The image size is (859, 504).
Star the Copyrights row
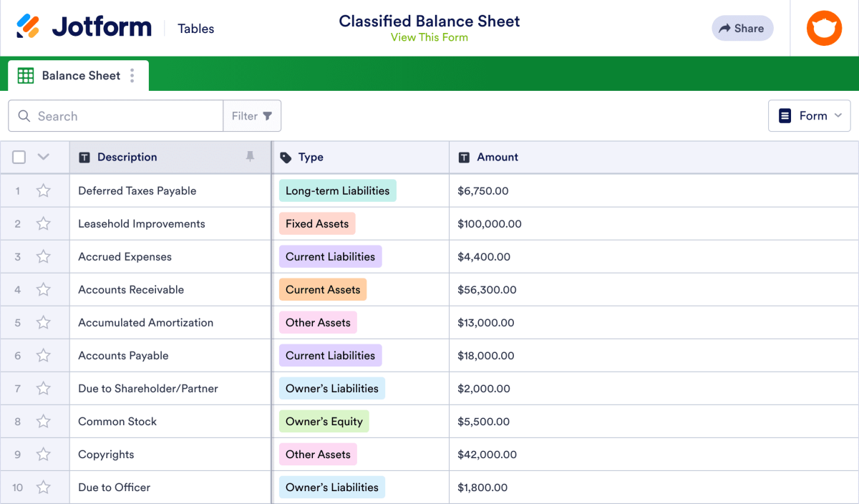[43, 454]
